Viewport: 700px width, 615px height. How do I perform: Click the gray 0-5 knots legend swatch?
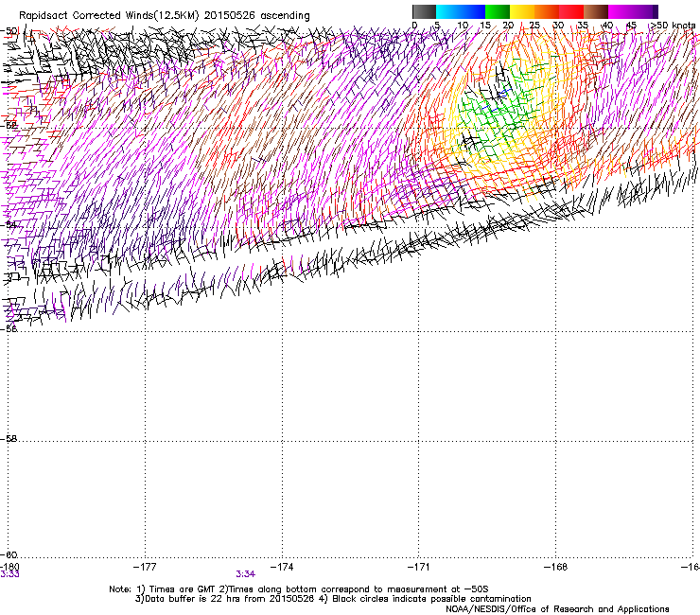tap(424, 11)
